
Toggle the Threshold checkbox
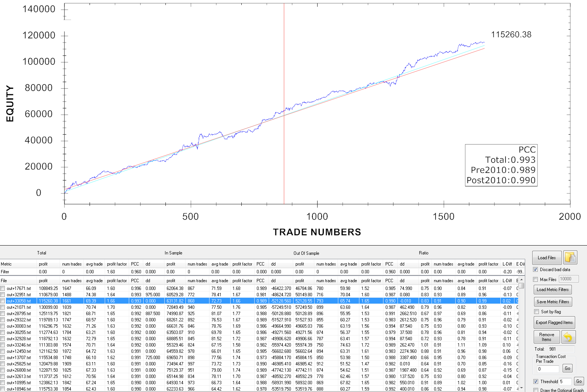pyautogui.click(x=536, y=382)
